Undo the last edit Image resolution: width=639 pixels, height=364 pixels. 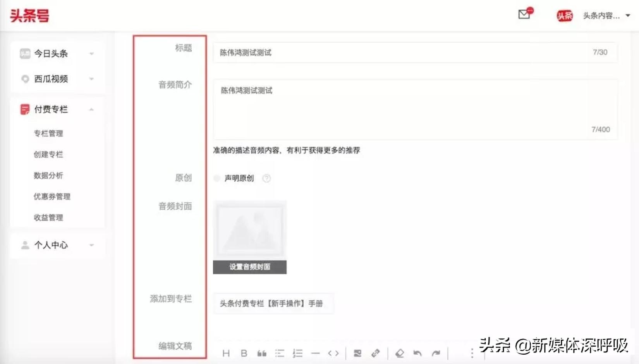pos(418,353)
